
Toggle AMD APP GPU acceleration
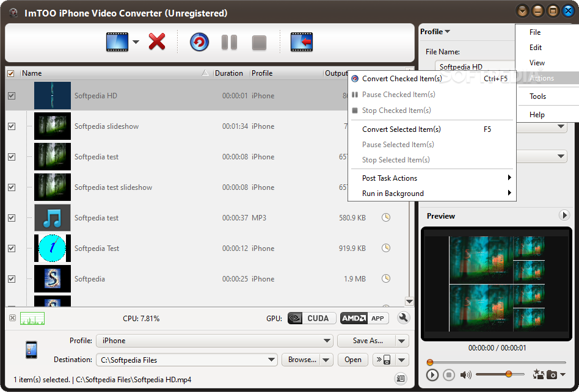click(365, 318)
